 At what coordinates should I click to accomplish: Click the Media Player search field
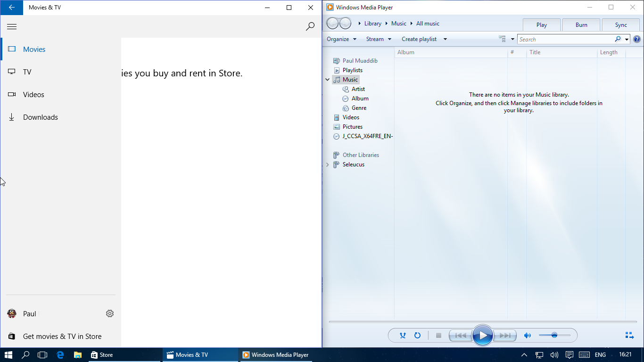pyautogui.click(x=565, y=39)
